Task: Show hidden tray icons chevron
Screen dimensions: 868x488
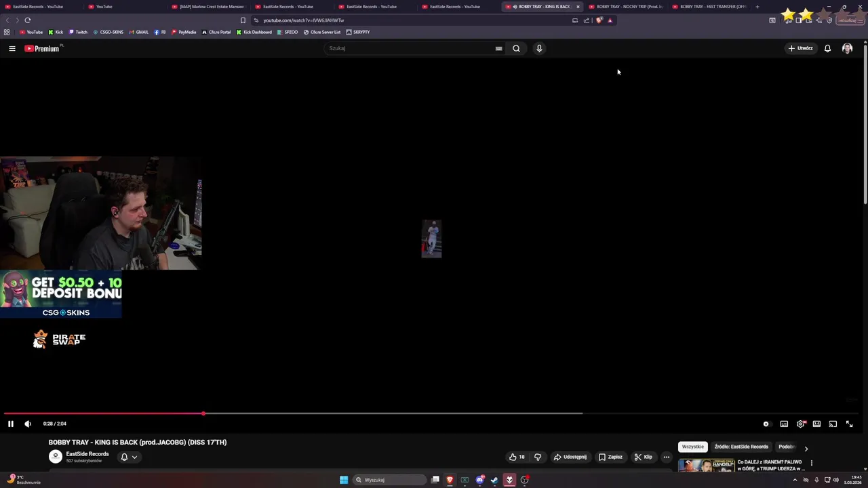Action: pos(795,480)
